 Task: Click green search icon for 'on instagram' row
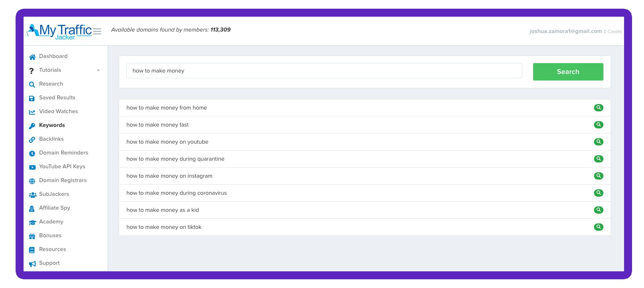pos(599,176)
